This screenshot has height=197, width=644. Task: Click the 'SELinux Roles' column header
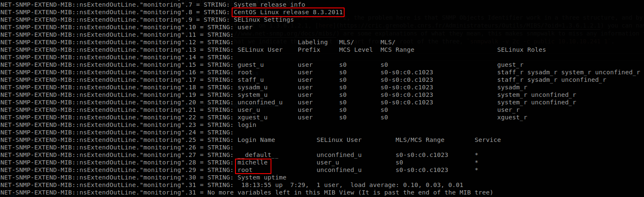(521, 50)
